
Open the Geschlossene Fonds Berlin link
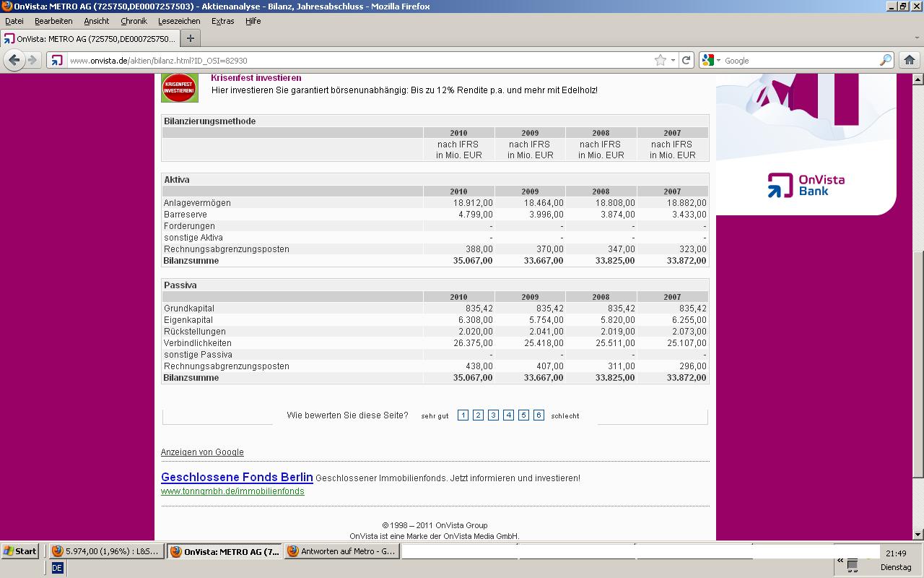point(237,477)
